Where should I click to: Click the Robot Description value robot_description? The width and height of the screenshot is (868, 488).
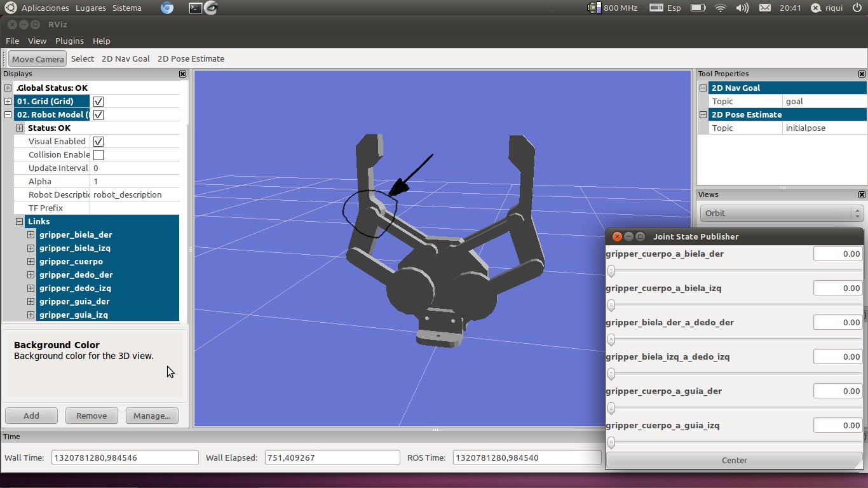135,194
